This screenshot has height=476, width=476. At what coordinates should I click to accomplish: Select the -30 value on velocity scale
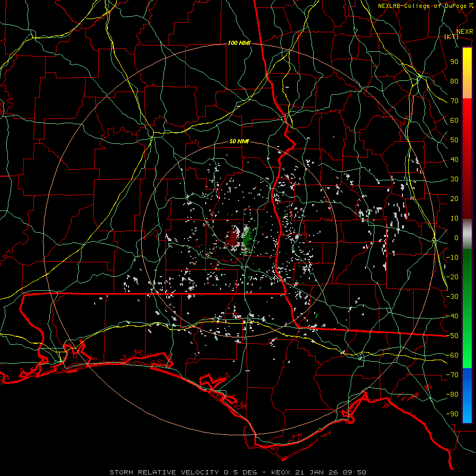click(x=452, y=297)
